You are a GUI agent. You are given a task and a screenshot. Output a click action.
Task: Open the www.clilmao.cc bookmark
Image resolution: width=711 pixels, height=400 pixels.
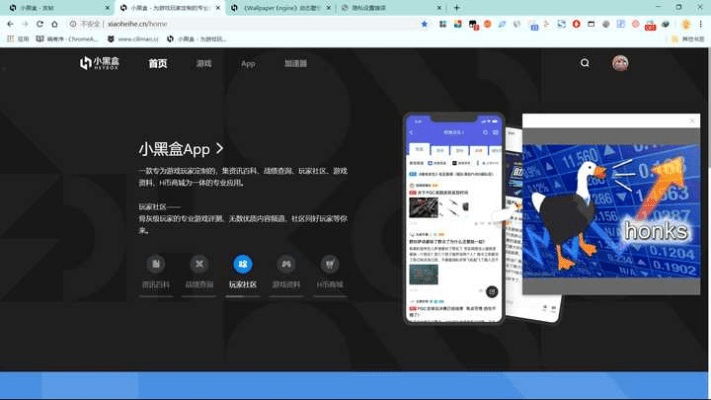coord(133,39)
